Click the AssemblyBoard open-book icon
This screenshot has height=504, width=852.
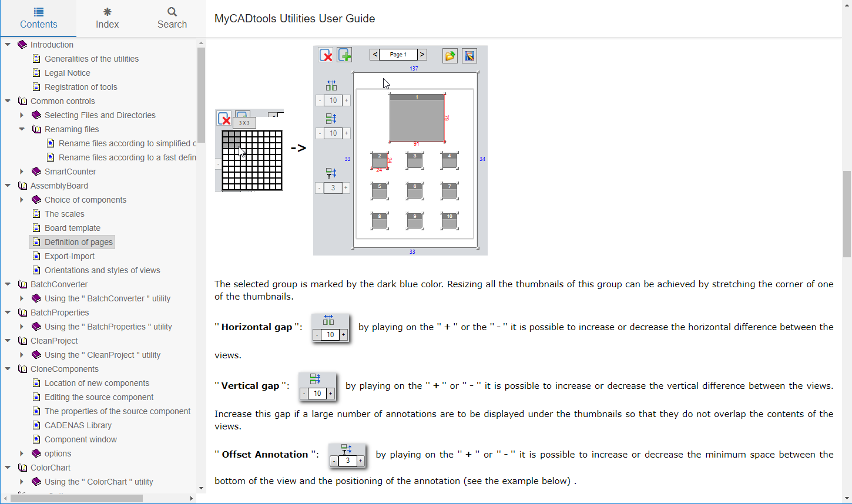coord(22,186)
